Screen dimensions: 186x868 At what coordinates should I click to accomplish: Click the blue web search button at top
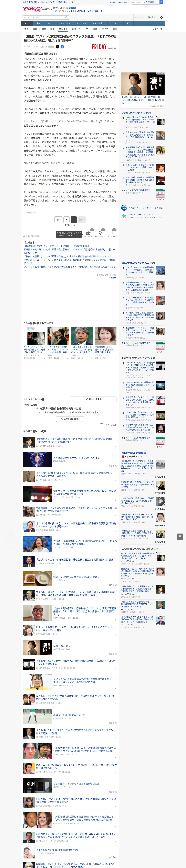pos(161,2)
